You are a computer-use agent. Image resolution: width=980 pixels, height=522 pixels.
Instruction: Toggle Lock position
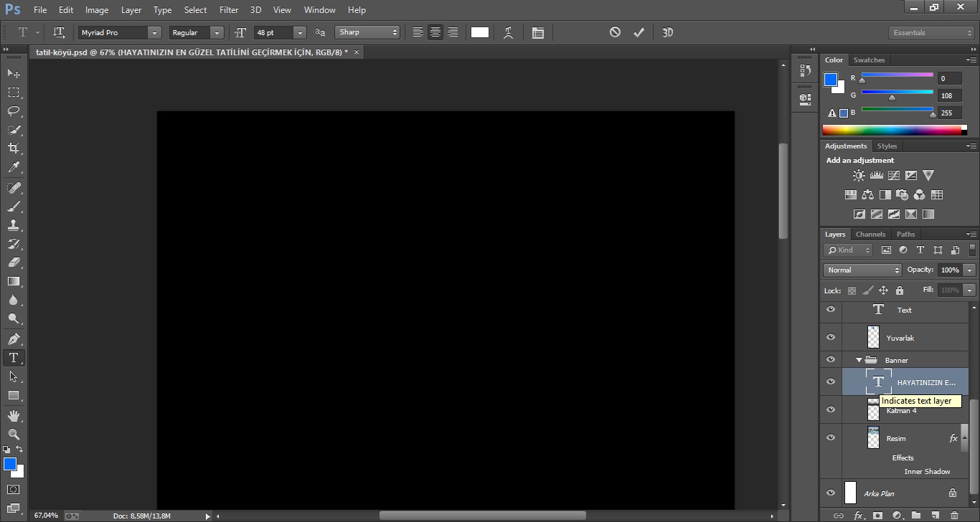point(884,290)
